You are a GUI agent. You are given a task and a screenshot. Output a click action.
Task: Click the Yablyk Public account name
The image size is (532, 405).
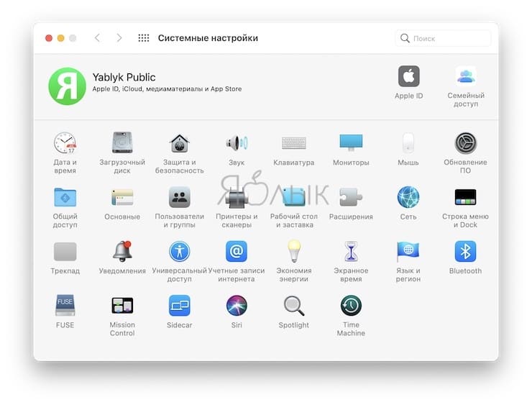click(x=124, y=77)
